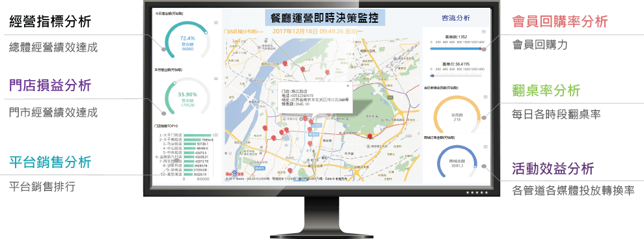Click 销售额:3645.00 line in the popup

tap(296, 104)
